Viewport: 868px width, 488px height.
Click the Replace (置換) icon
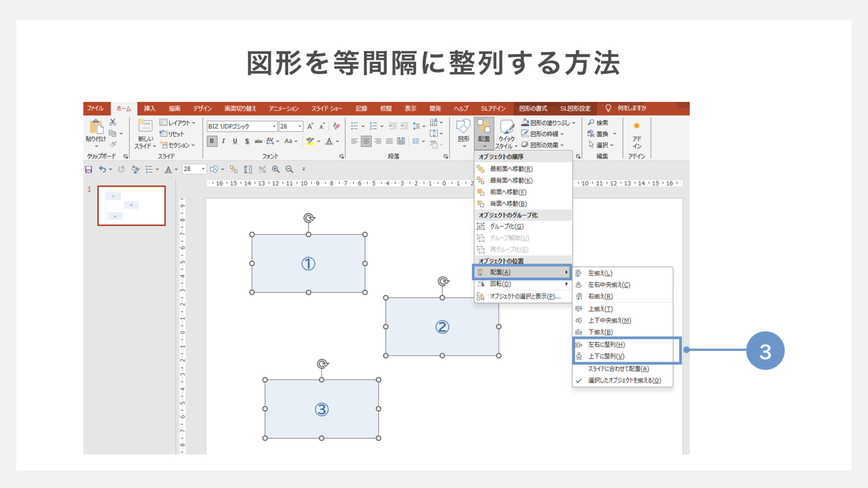point(591,134)
